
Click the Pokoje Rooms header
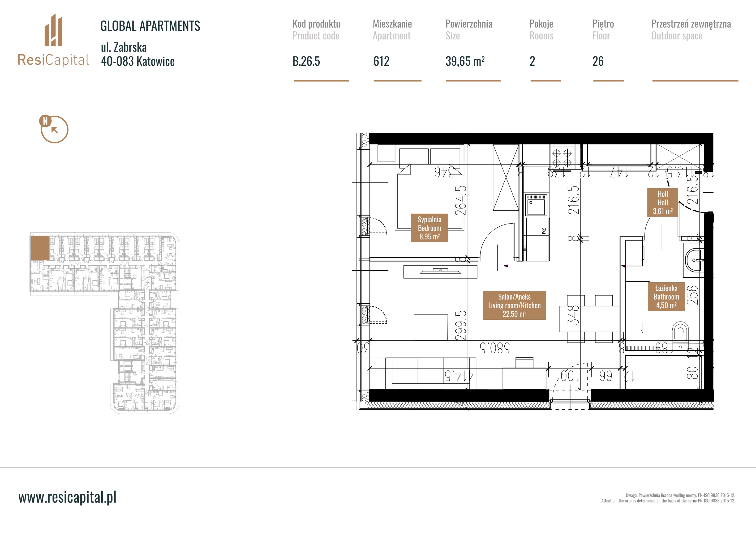click(x=541, y=30)
